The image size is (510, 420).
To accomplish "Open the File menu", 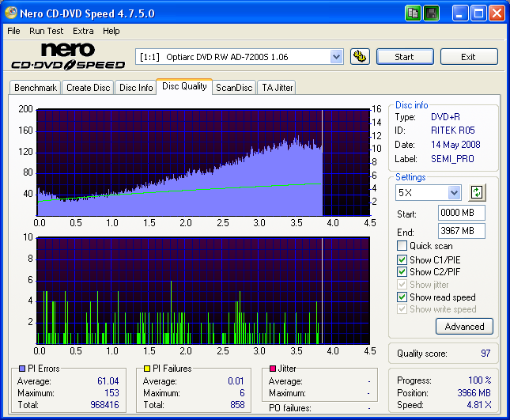I will point(13,31).
